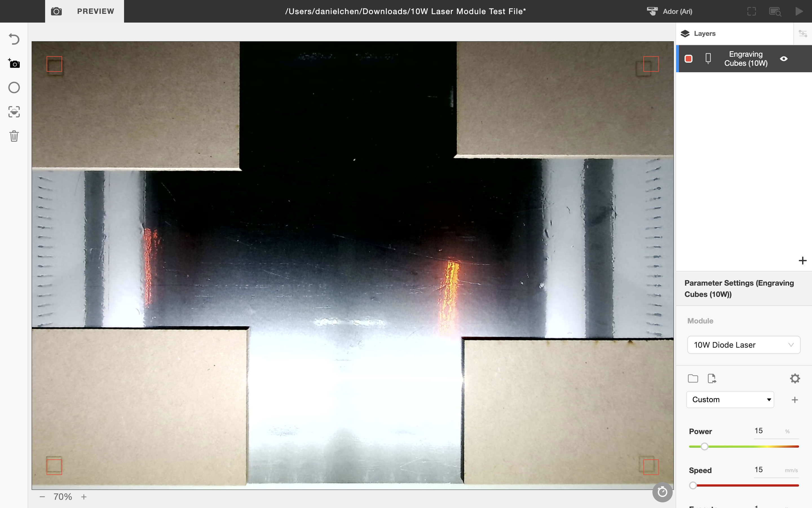Open the parameter management gear icon
812x508 pixels.
[795, 379]
